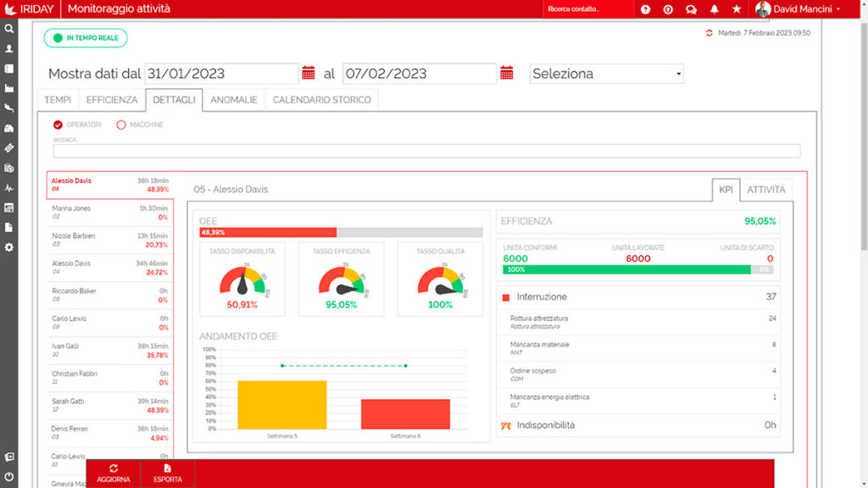Open the Seleziona dropdown
868x488 pixels.
[x=606, y=74]
